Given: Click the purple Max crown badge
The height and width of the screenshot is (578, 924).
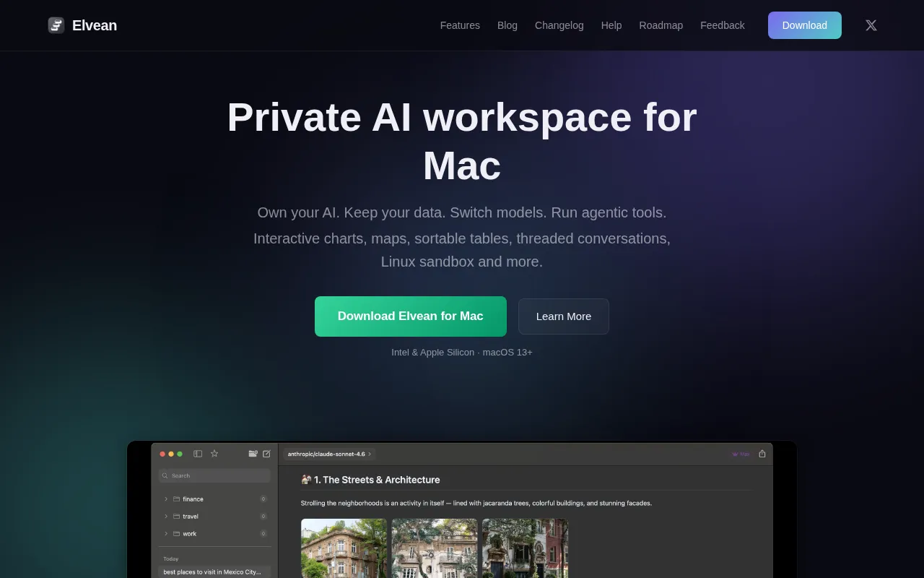Looking at the screenshot, I should (x=741, y=454).
